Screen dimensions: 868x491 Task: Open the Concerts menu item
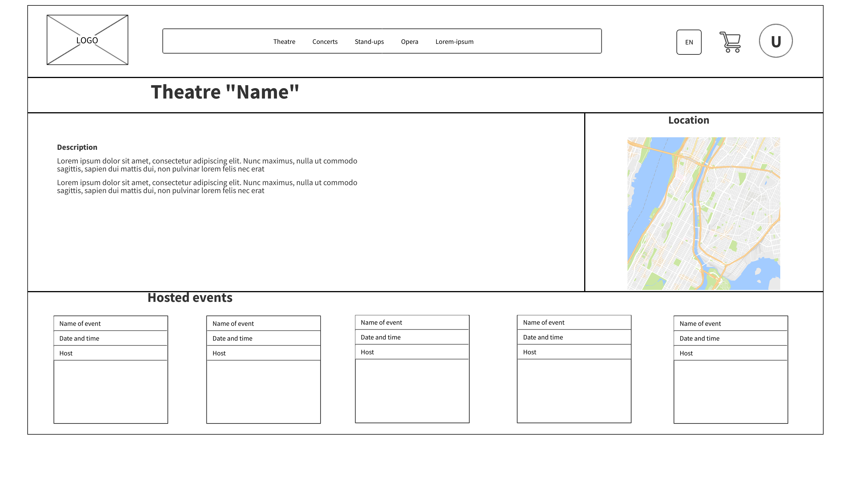pos(325,42)
